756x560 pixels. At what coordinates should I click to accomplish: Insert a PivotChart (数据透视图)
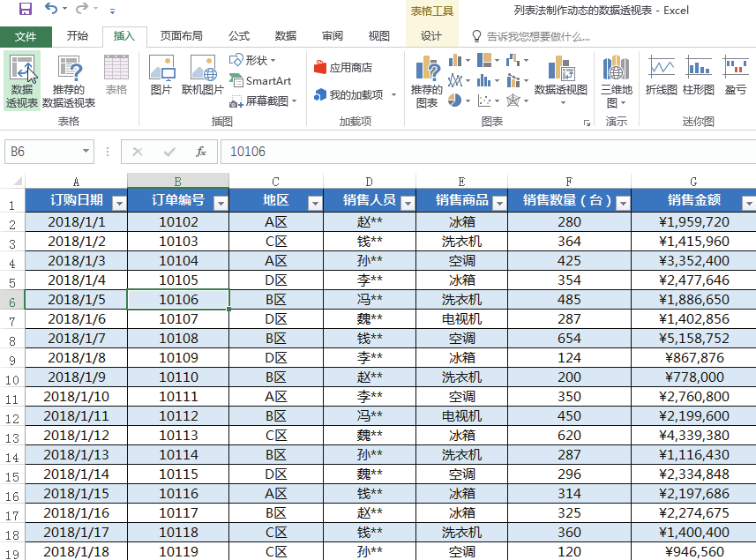[561, 79]
